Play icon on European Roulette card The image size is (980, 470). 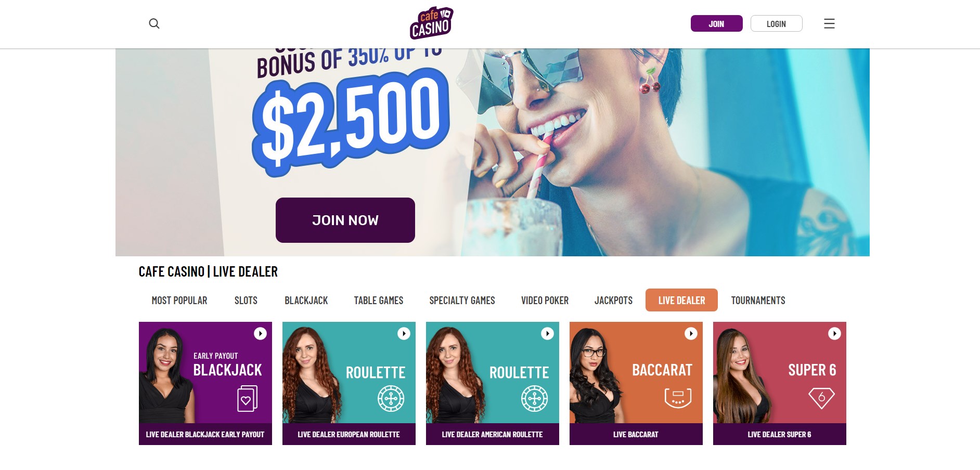[404, 333]
